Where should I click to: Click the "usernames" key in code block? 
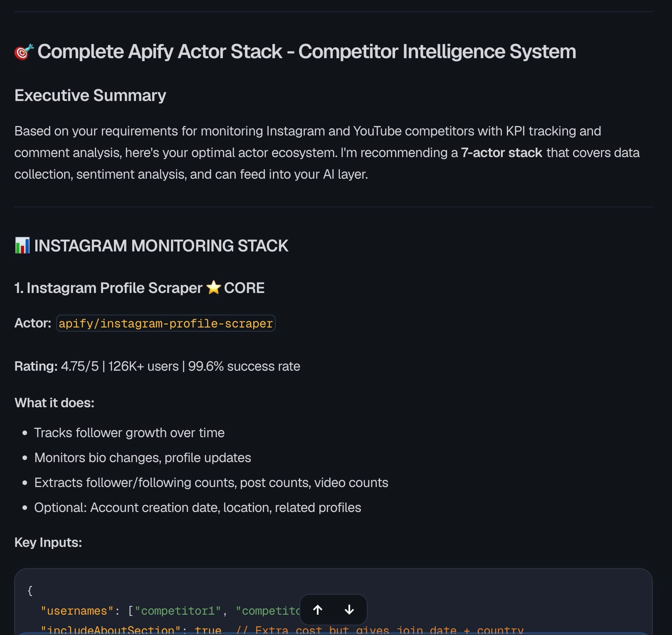[x=77, y=611]
